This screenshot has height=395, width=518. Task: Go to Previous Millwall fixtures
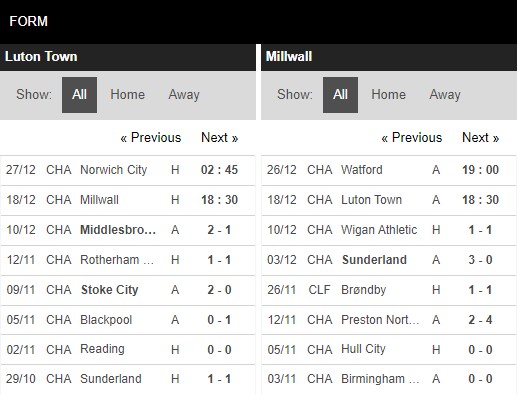pos(412,138)
